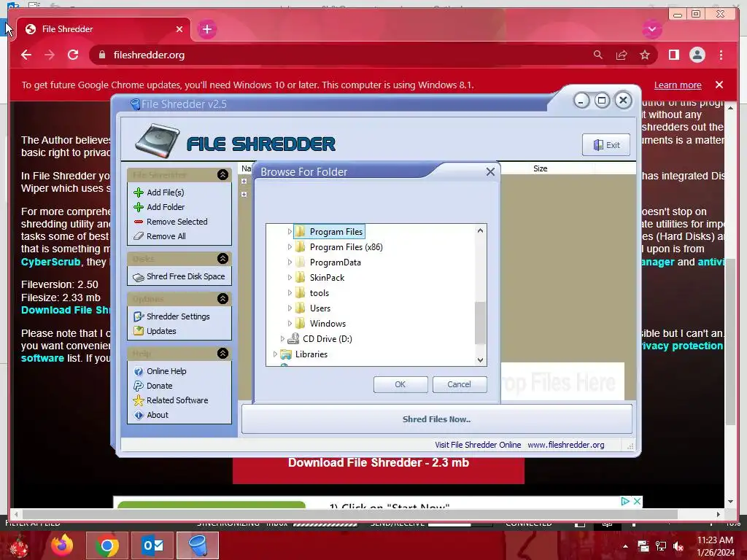747x560 pixels.
Task: Open a new Chrome tab
Action: coord(206,29)
